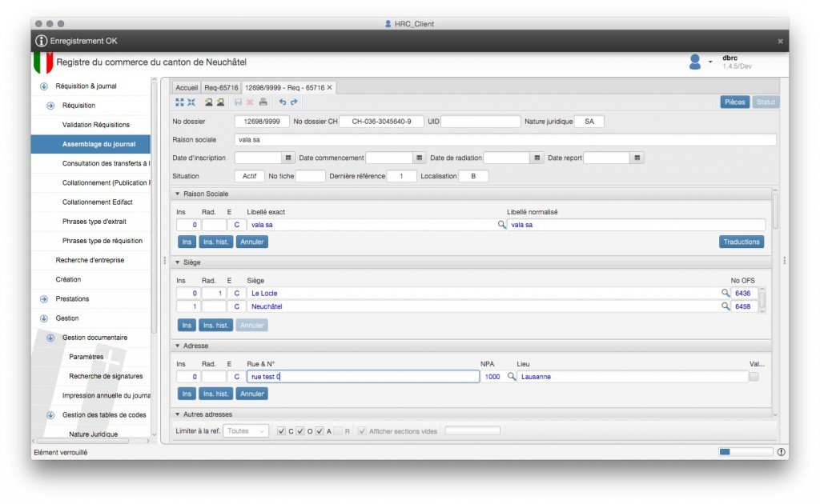
Task: Click the sidebar vertical scrollbar
Action: pyautogui.click(x=154, y=209)
